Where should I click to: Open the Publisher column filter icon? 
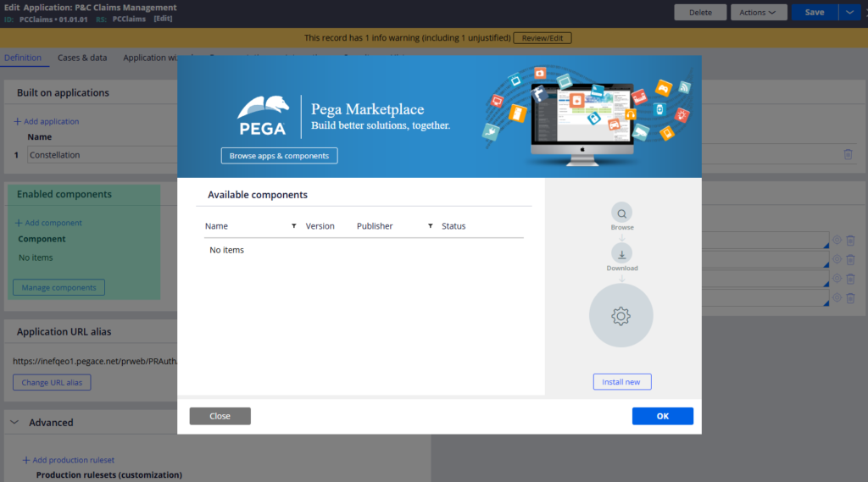[430, 226]
